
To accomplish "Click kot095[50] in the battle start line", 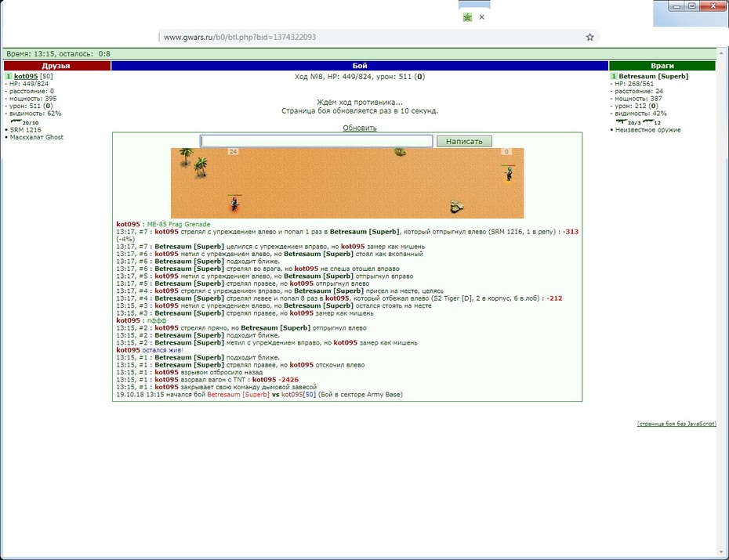I will pos(299,395).
